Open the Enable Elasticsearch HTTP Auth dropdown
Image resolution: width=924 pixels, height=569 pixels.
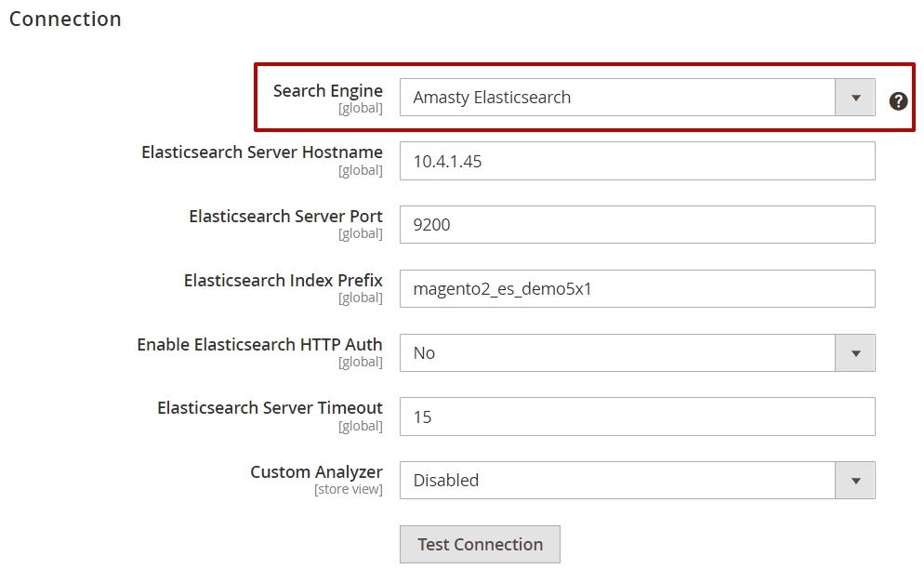(637, 352)
